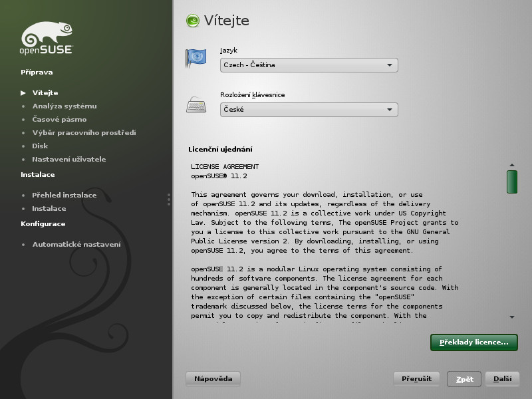Proceed with the Další button
The image size is (532, 399).
(502, 378)
